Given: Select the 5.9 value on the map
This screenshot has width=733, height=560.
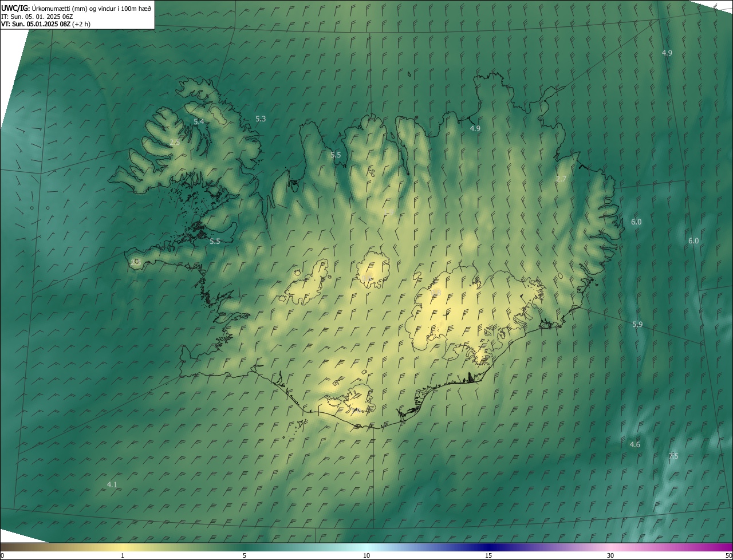Looking at the screenshot, I should tap(637, 324).
